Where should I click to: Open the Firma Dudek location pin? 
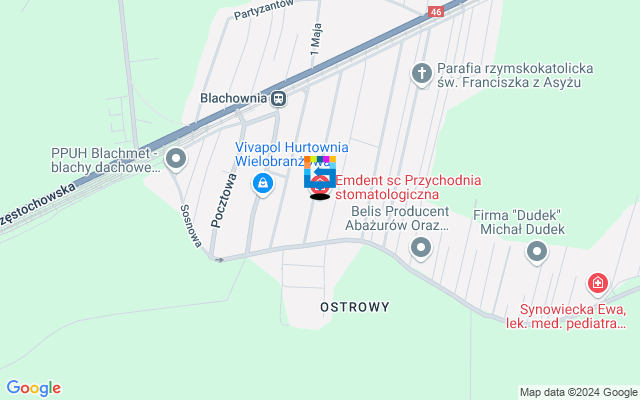(x=537, y=253)
